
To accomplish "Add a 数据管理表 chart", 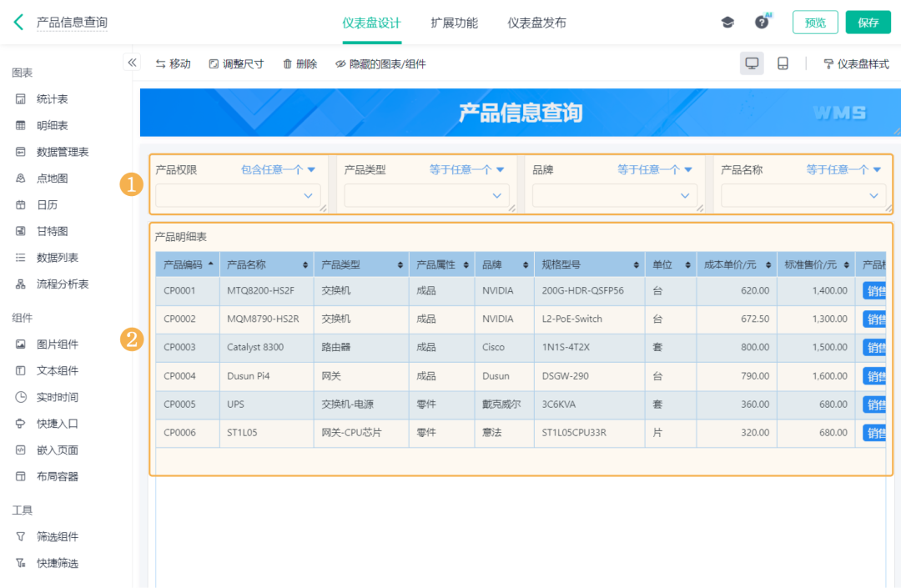I will [x=62, y=152].
